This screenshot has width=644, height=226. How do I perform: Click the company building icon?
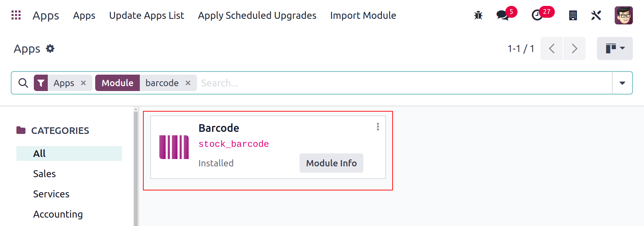click(x=573, y=15)
